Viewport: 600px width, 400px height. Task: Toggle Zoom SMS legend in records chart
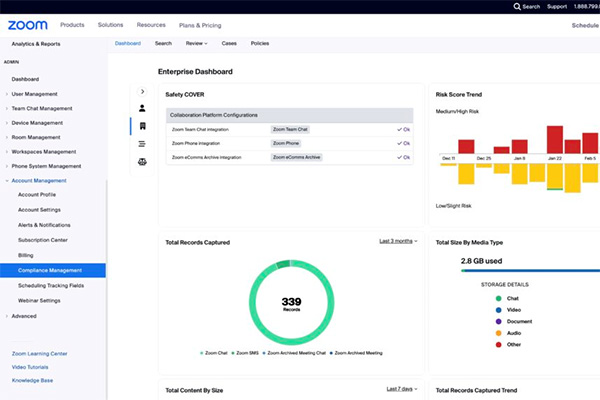tap(248, 354)
